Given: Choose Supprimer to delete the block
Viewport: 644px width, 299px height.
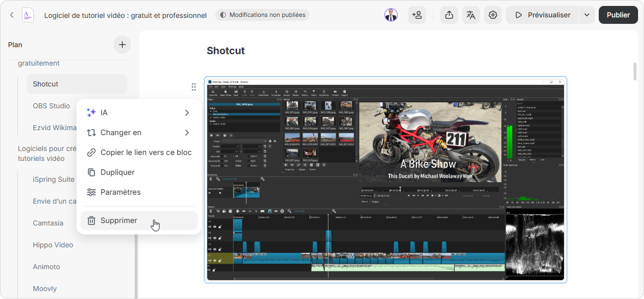Looking at the screenshot, I should [119, 221].
